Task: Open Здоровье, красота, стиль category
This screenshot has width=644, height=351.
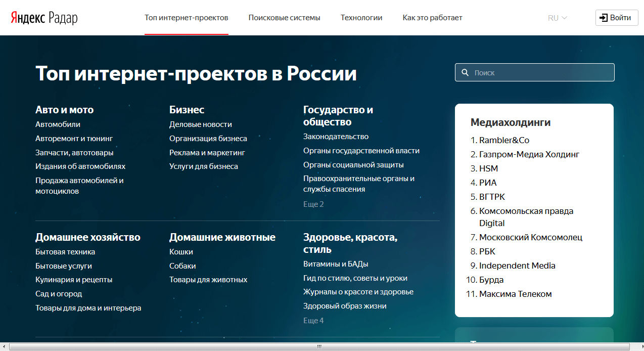Action: 350,243
